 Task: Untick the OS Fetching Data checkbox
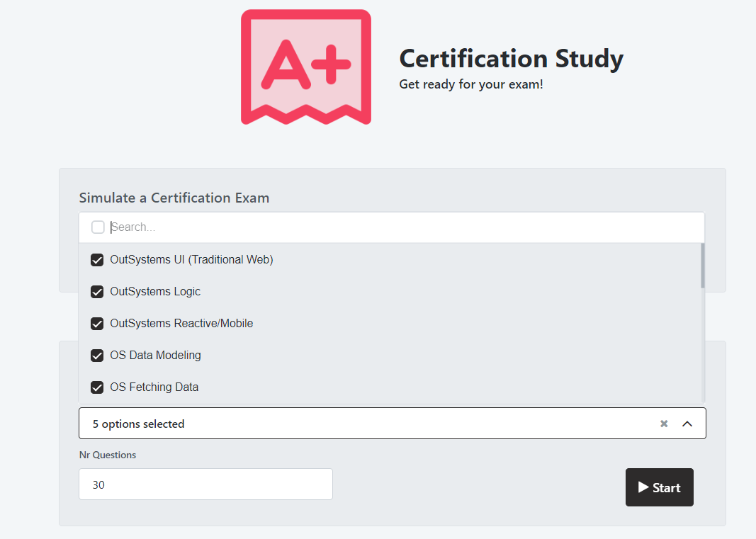(x=98, y=387)
